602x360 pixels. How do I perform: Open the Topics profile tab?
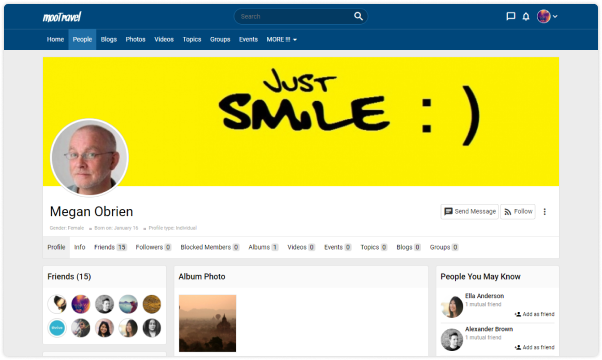(374, 247)
